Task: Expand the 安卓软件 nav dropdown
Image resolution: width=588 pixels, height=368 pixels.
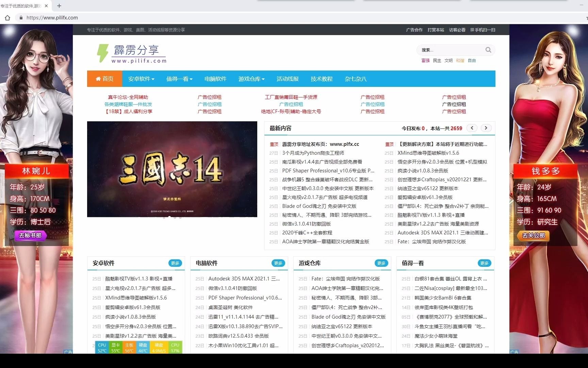Action: (x=141, y=79)
